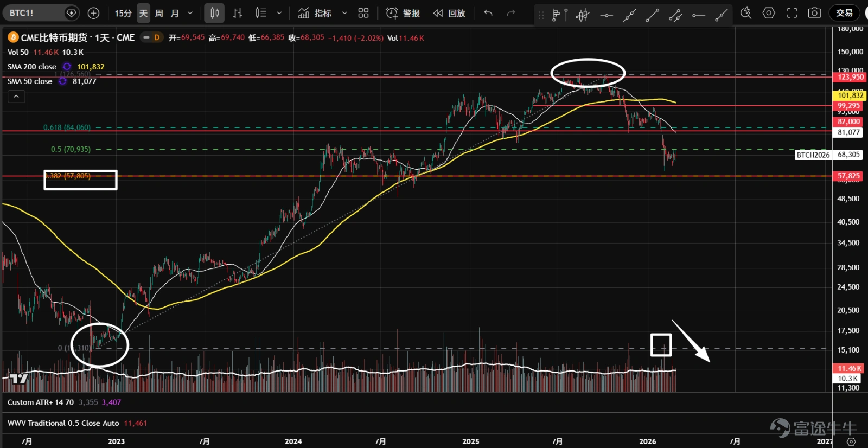
Task: Select the vertical pin line tool
Action: (566, 15)
